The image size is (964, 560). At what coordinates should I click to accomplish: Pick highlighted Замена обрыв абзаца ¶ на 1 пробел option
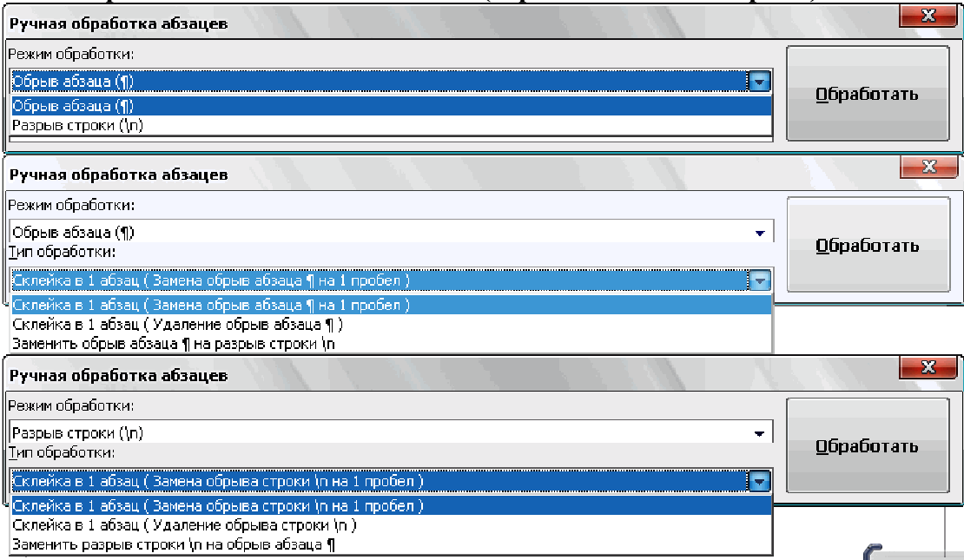(x=392, y=305)
